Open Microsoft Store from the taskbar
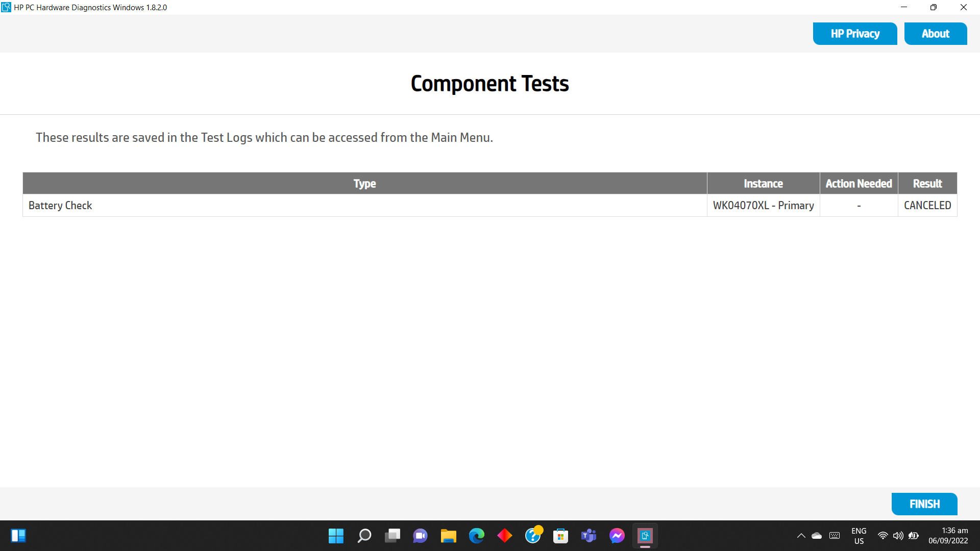 point(560,536)
